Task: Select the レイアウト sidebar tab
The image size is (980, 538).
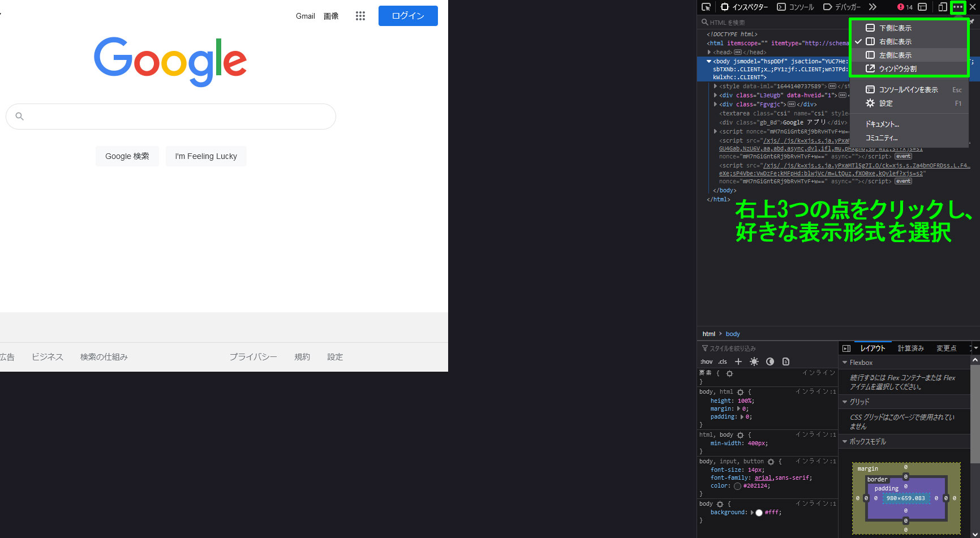Action: coord(873,348)
